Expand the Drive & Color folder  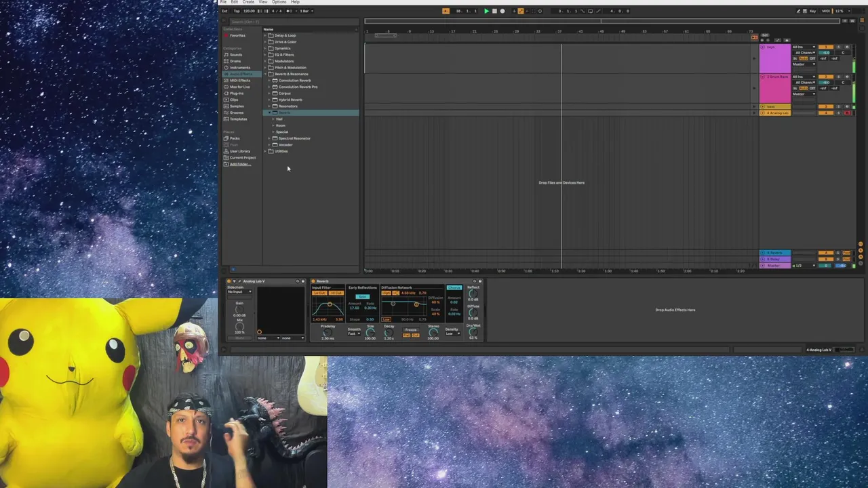tap(266, 42)
